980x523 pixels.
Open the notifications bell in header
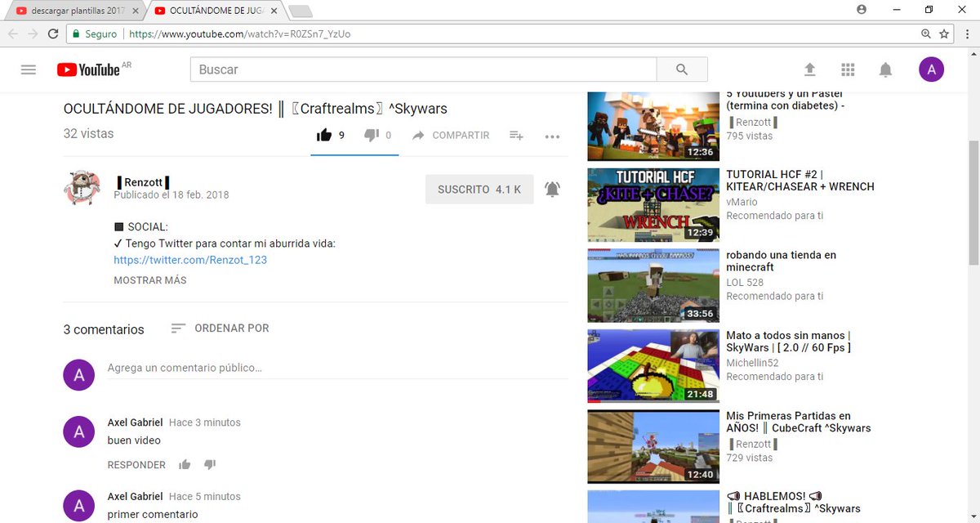(885, 69)
